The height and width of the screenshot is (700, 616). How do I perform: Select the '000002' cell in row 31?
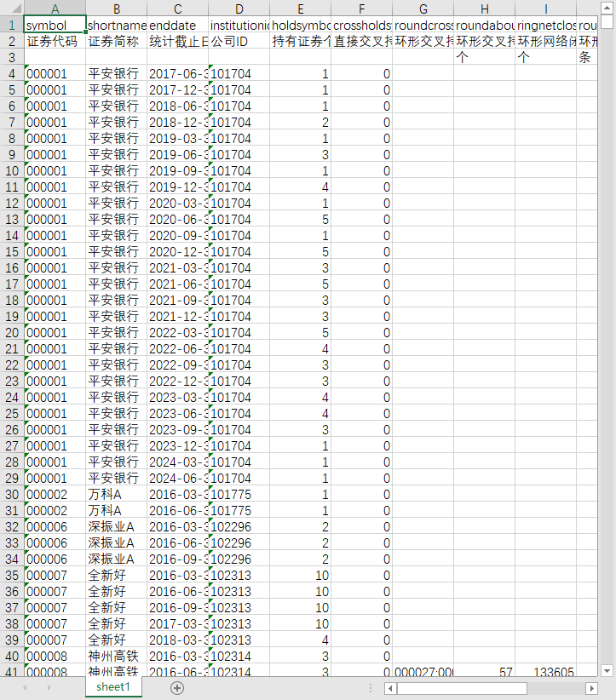coord(55,510)
